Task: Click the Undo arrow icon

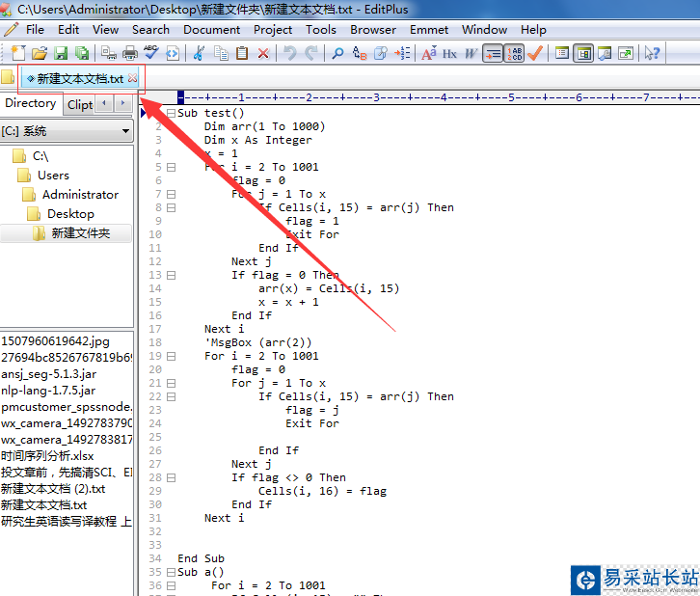Action: 289,53
